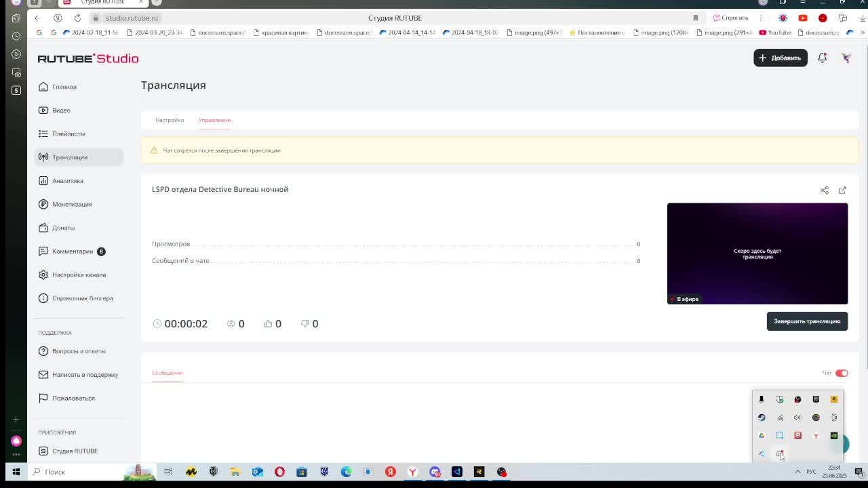This screenshot has width=868, height=488.
Task: Click the taskbar Поиск search box
Action: 92,472
